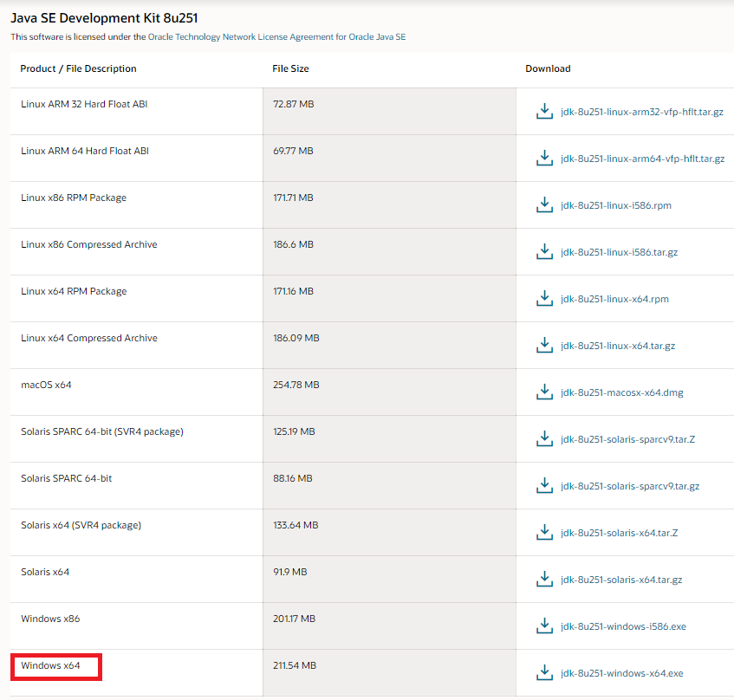
Task: Download jdk-8u251-solaris-x64.tar.Z link
Action: (620, 534)
